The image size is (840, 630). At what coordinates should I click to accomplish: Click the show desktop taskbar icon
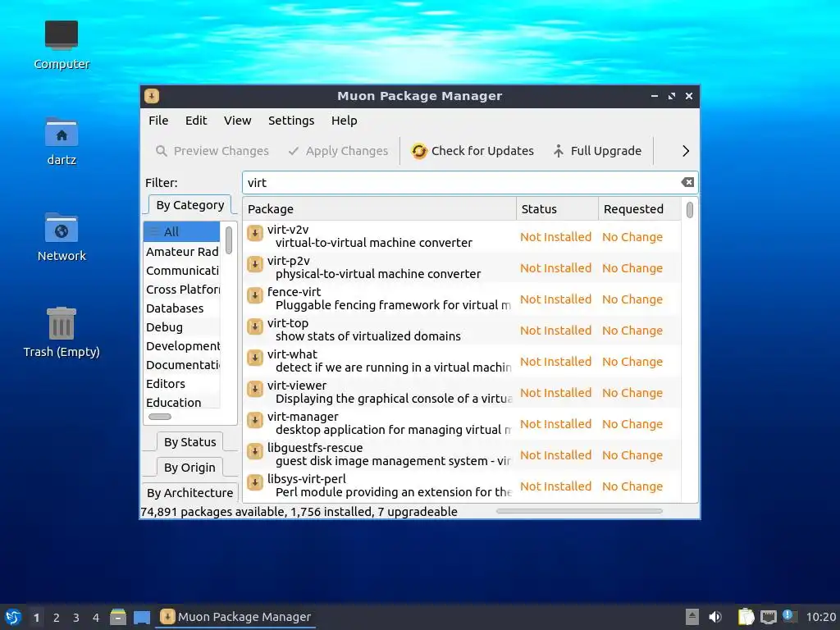tap(141, 617)
